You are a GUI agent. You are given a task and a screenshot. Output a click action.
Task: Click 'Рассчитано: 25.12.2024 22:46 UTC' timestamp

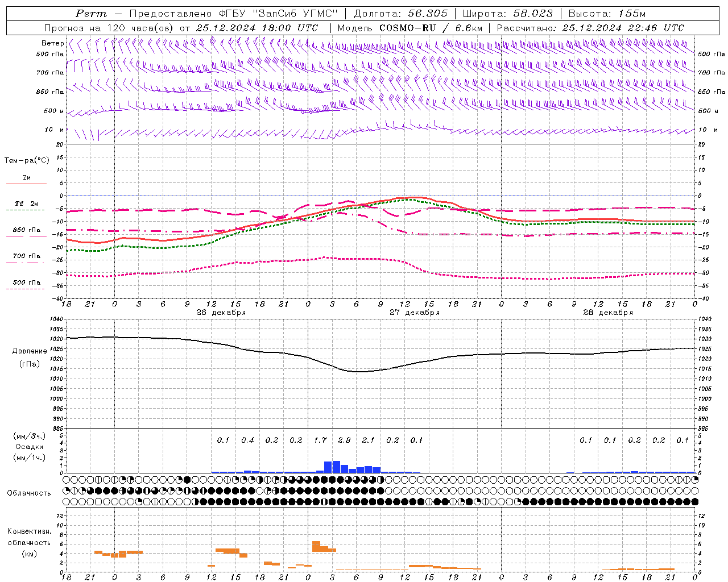click(x=590, y=28)
